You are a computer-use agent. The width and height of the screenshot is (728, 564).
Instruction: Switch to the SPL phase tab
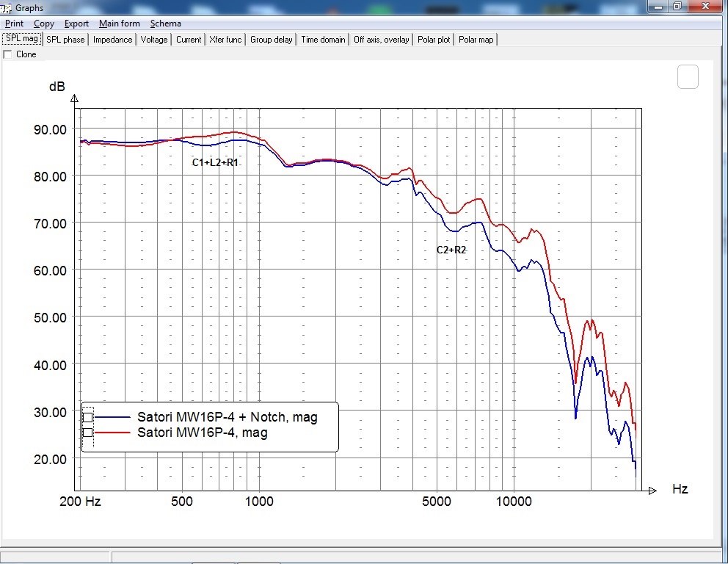(65, 40)
